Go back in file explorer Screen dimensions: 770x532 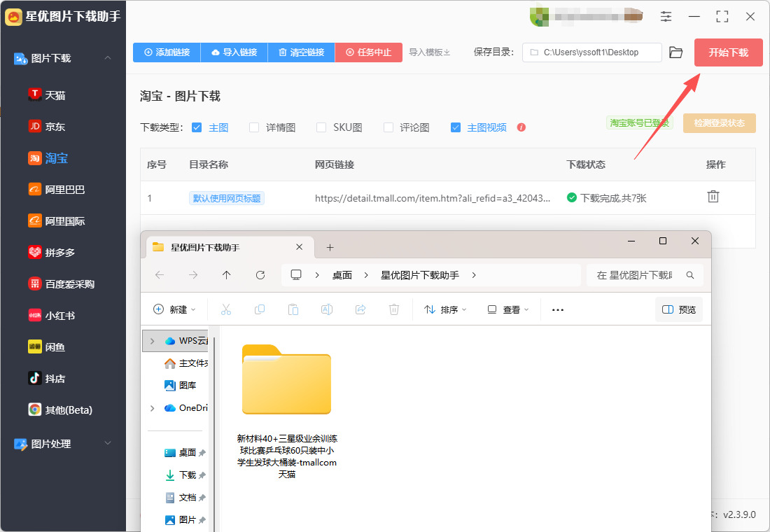point(160,274)
